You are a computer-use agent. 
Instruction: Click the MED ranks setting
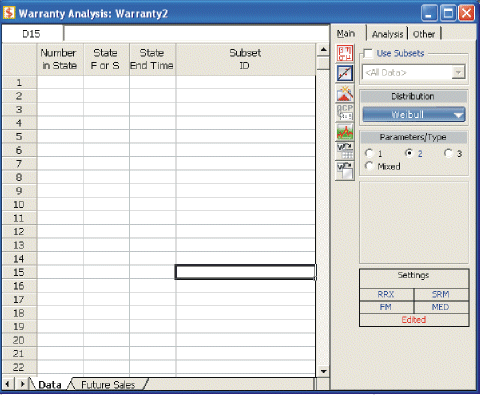441,307
